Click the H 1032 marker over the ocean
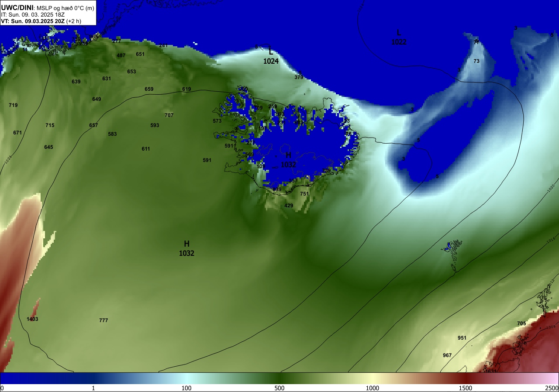 pyautogui.click(x=186, y=248)
